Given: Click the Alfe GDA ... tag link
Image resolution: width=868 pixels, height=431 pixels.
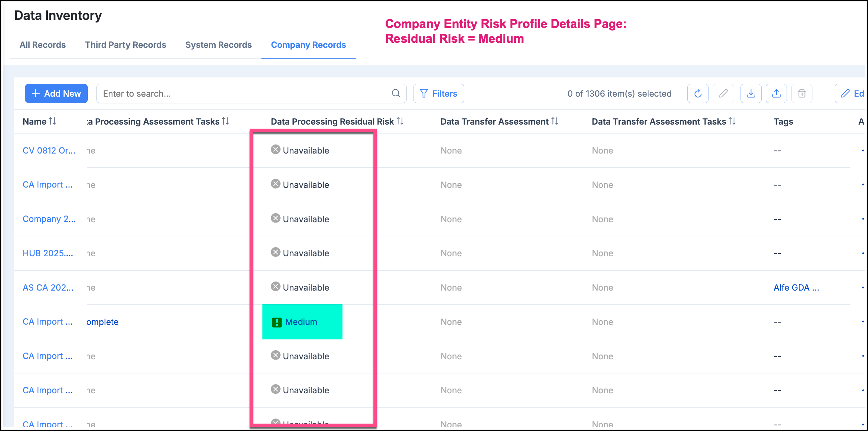Looking at the screenshot, I should 796,288.
